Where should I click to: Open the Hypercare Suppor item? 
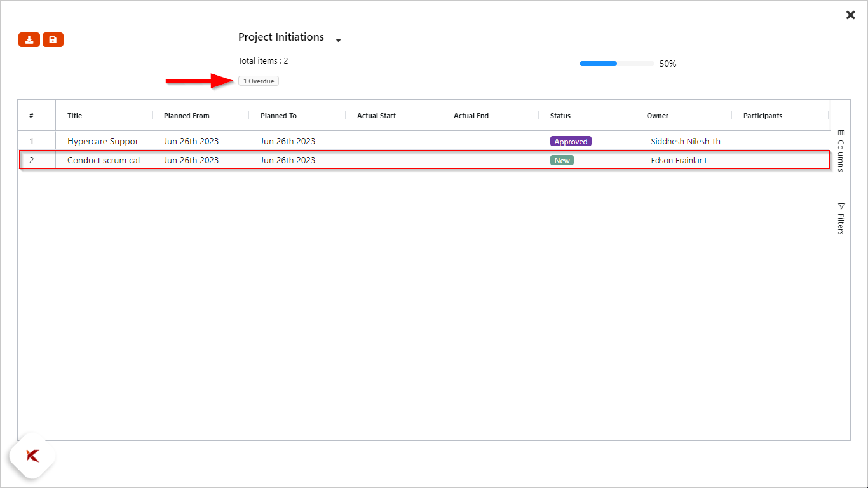102,141
